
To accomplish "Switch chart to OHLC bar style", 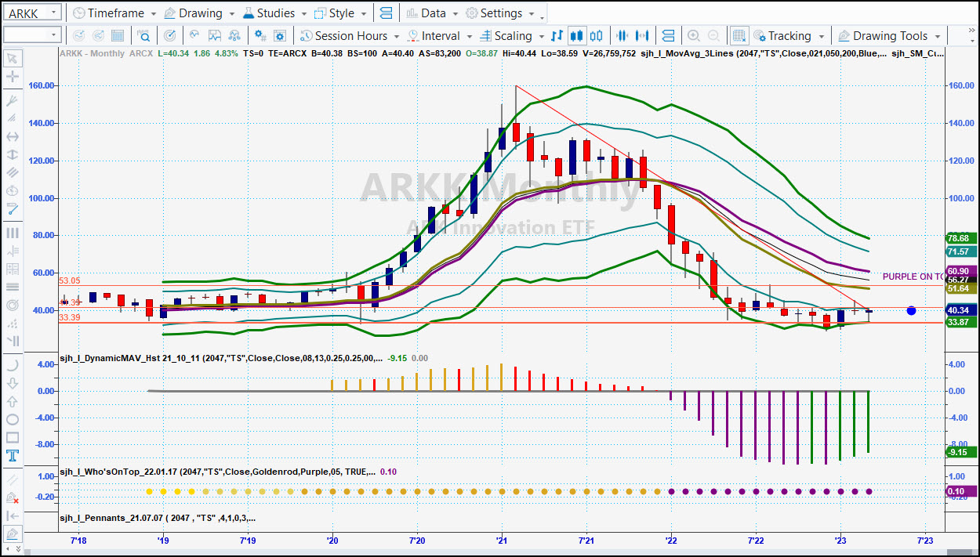I will click(x=557, y=35).
